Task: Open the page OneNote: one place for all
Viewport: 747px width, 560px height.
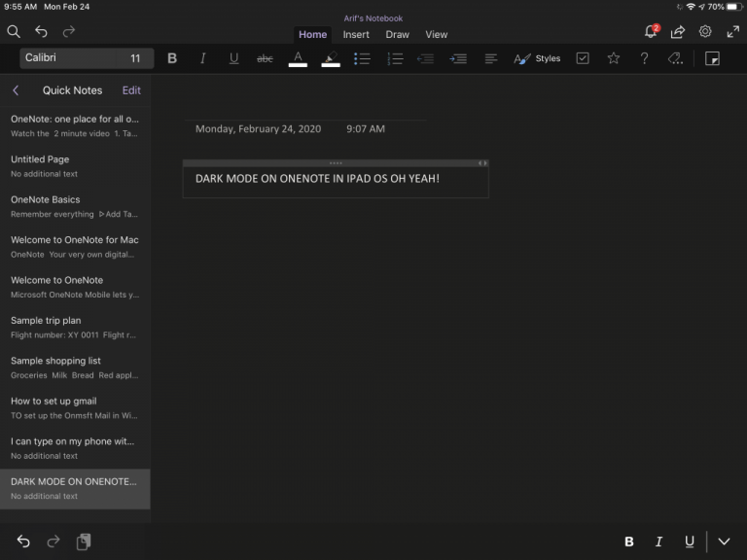Action: pos(75,125)
